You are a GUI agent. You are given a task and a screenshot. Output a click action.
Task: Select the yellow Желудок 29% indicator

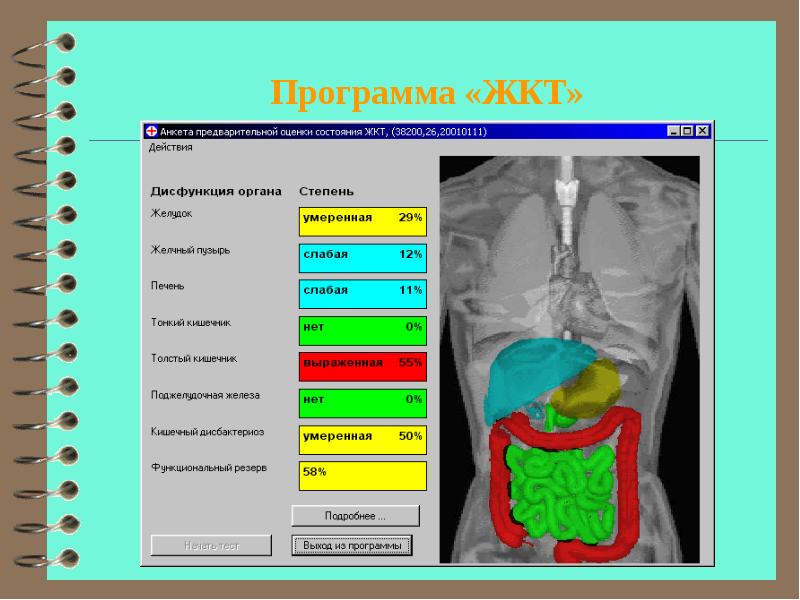[362, 219]
